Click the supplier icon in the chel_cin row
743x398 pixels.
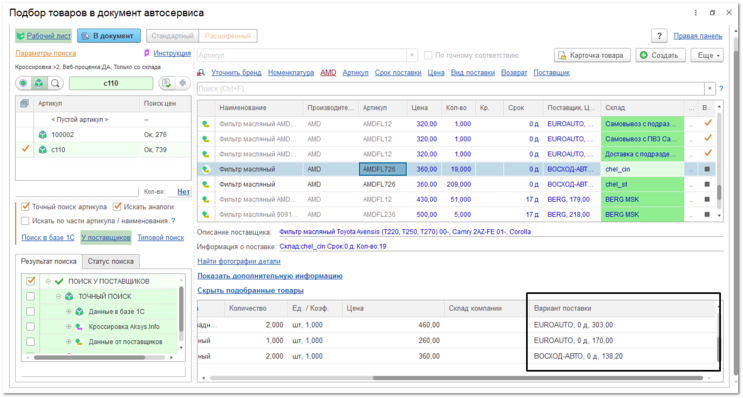tap(206, 169)
